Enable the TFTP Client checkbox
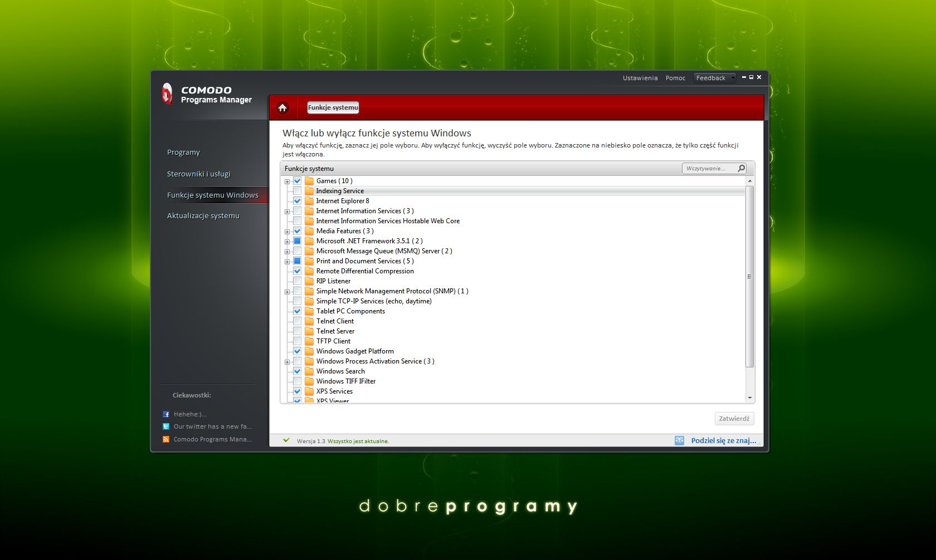Screen dimensions: 936x560 pos(298,341)
